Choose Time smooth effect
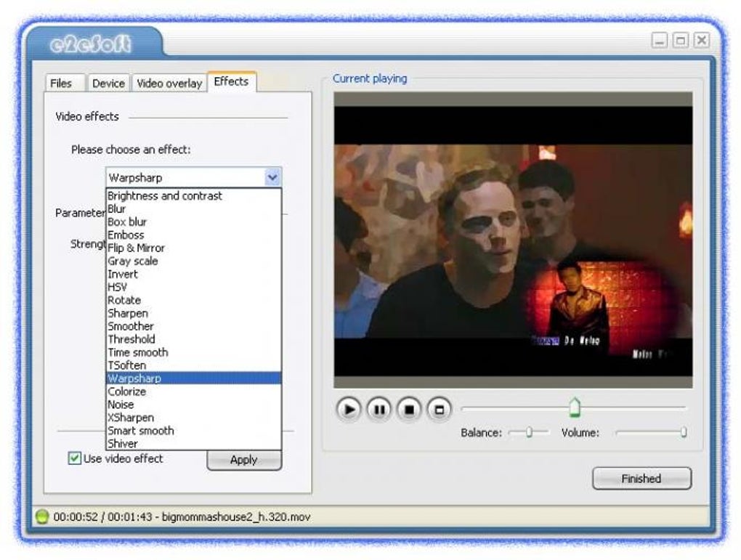The width and height of the screenshot is (741, 560). tap(193, 352)
